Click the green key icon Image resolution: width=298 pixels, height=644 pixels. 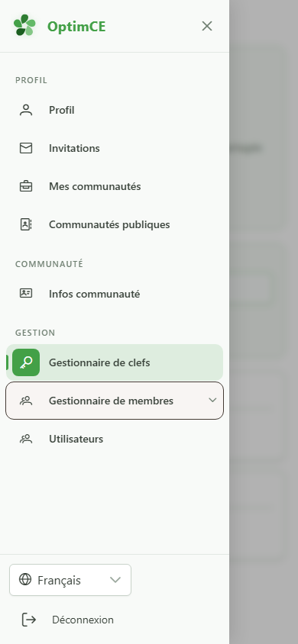point(26,362)
